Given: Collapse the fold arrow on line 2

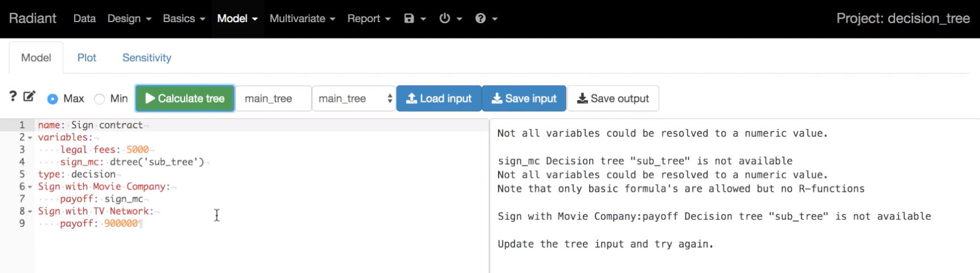Looking at the screenshot, I should pos(30,138).
